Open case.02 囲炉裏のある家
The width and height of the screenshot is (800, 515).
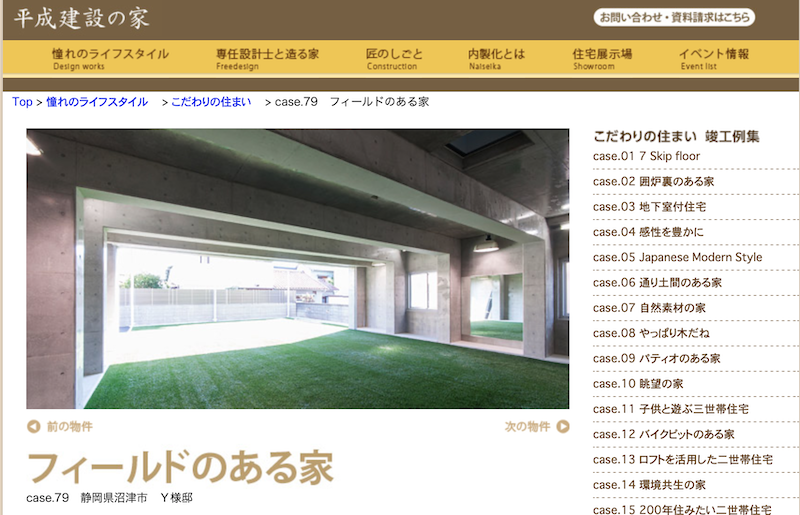click(x=653, y=181)
